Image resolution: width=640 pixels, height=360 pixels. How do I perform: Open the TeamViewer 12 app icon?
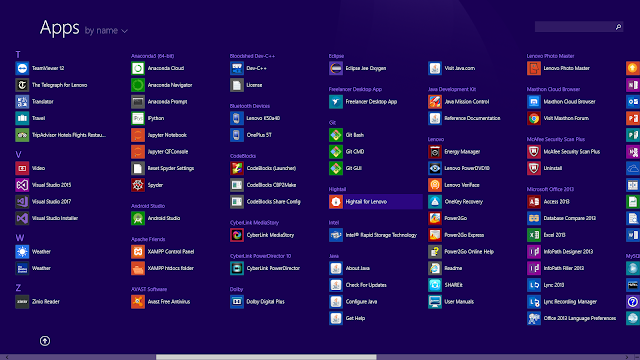(22, 68)
